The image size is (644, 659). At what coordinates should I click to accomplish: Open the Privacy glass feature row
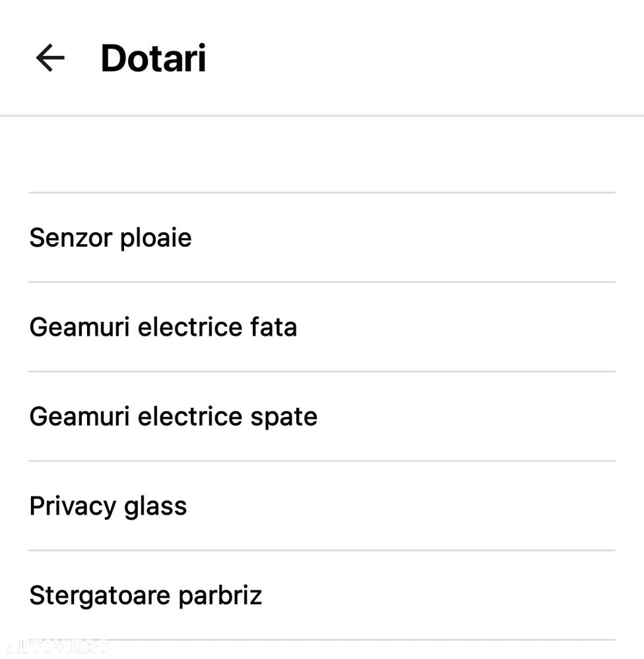[321, 506]
